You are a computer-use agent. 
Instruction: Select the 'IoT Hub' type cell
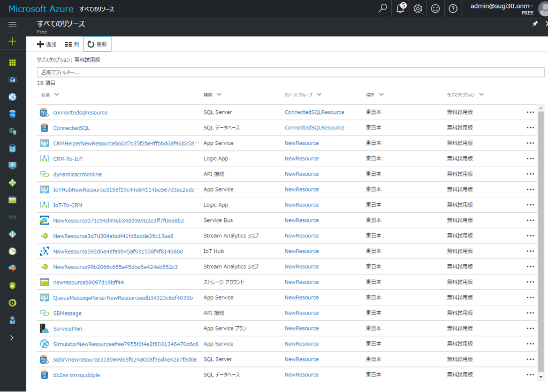[x=214, y=251]
